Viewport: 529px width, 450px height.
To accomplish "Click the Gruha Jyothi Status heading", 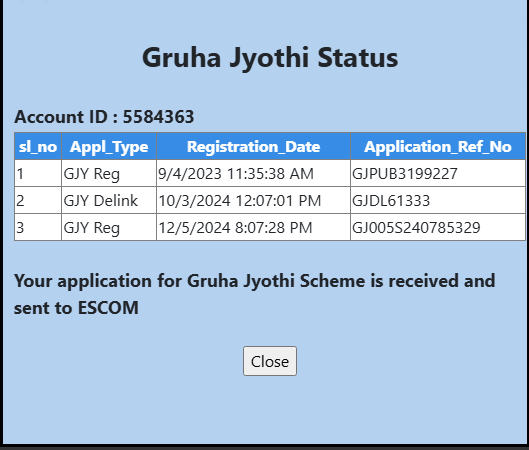I will (x=270, y=58).
